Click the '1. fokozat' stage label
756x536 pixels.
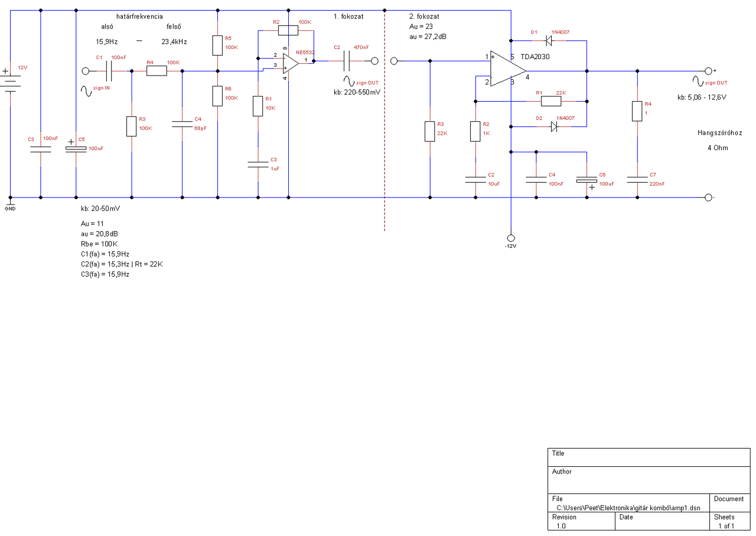coord(348,17)
